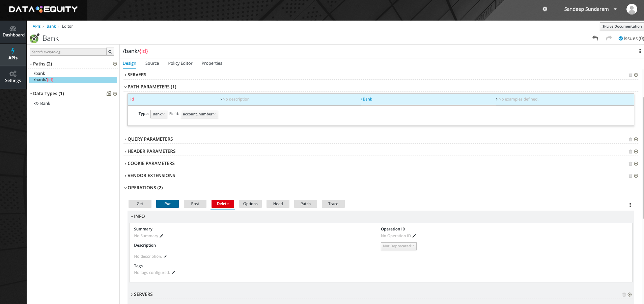Click the gear icon in top header
The image size is (644, 304).
[x=545, y=9]
